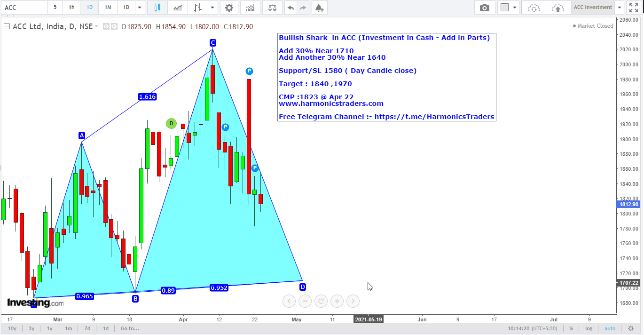Open the chart settings gear
The height and width of the screenshot is (335, 644).
229,8
